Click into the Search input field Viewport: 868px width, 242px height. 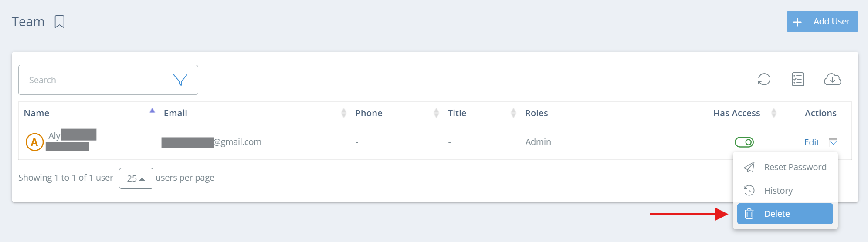[91, 80]
